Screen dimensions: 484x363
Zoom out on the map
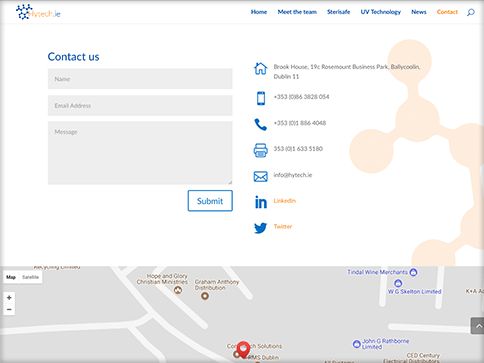point(9,310)
